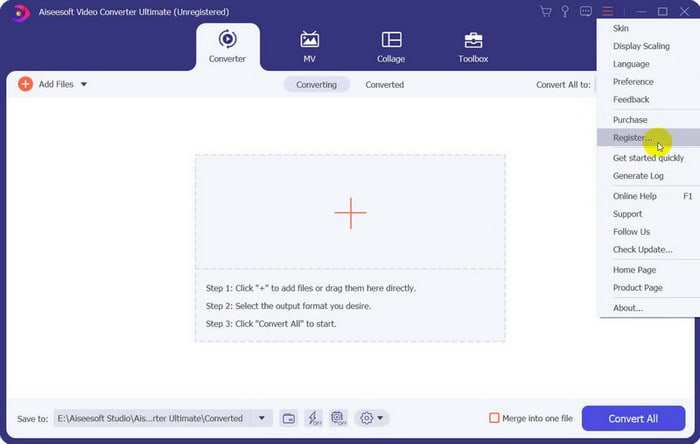
Task: Click the Aiseesoft app logo
Action: [20, 12]
